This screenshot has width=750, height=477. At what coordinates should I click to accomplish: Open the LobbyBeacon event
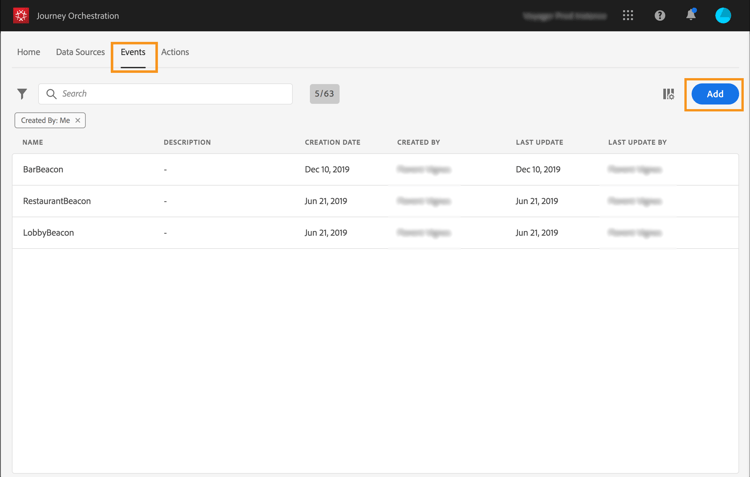point(48,233)
